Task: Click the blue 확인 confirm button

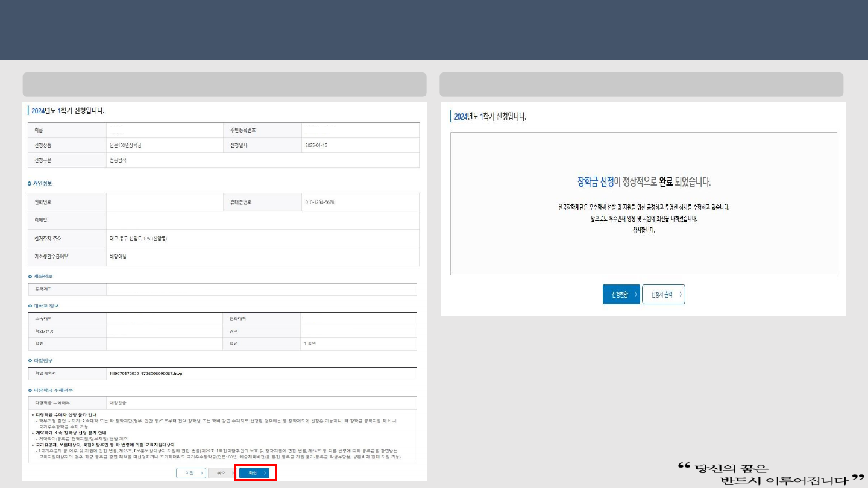Action: pyautogui.click(x=254, y=473)
